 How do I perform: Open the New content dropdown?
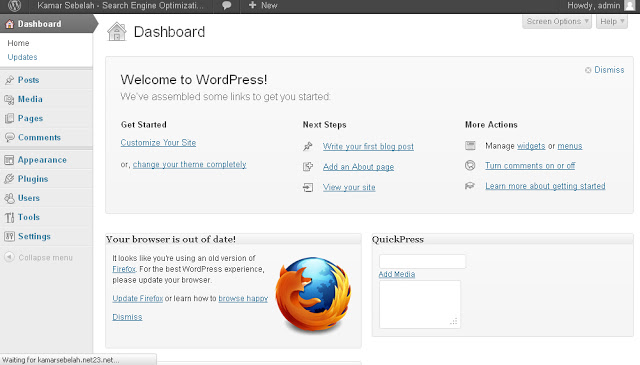point(263,5)
